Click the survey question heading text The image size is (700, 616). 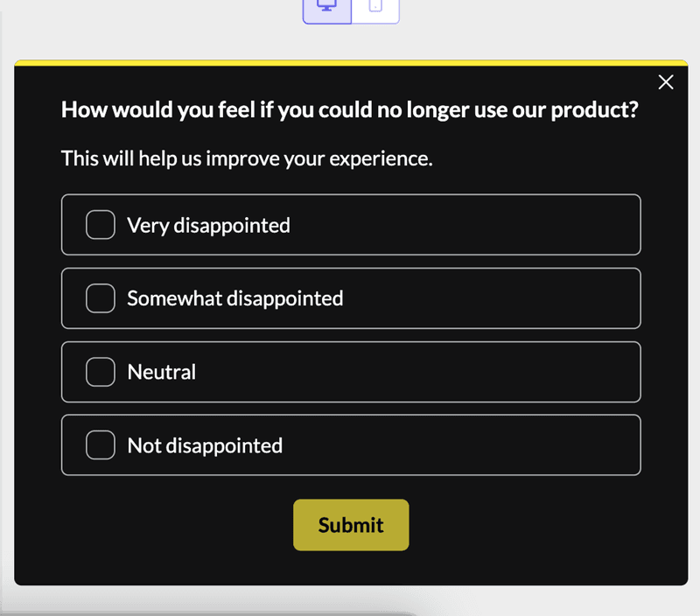(350, 109)
